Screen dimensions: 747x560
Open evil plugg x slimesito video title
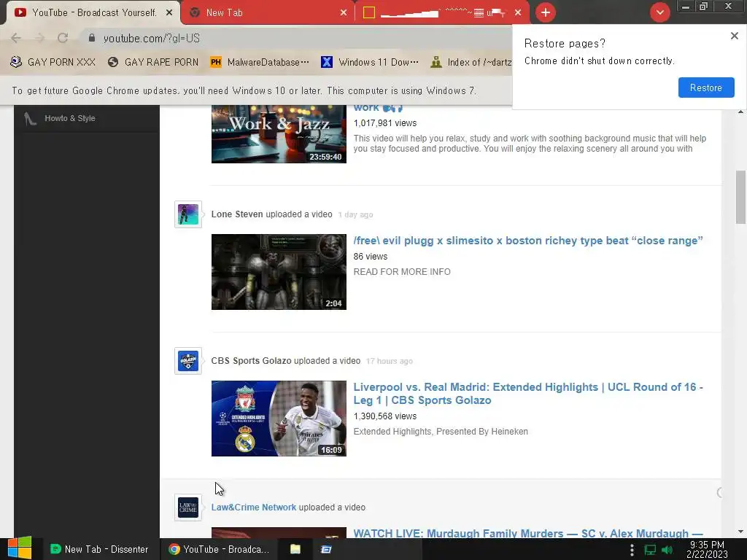(x=528, y=241)
